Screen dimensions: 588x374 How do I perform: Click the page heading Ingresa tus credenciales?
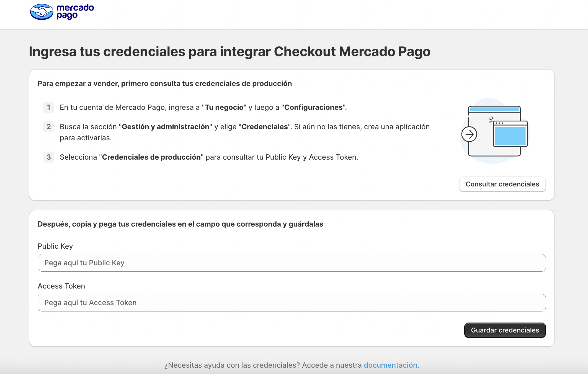click(x=229, y=52)
